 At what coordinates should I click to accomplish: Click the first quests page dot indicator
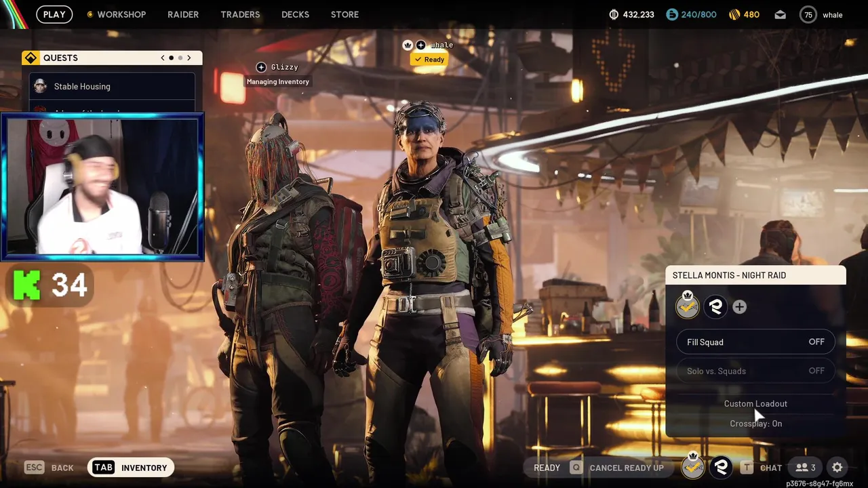tap(171, 58)
